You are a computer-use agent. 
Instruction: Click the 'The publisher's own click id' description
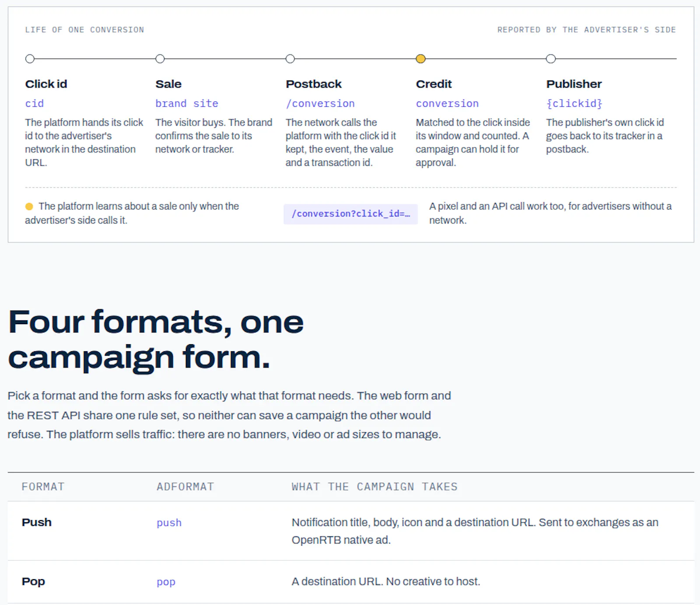tap(605, 136)
